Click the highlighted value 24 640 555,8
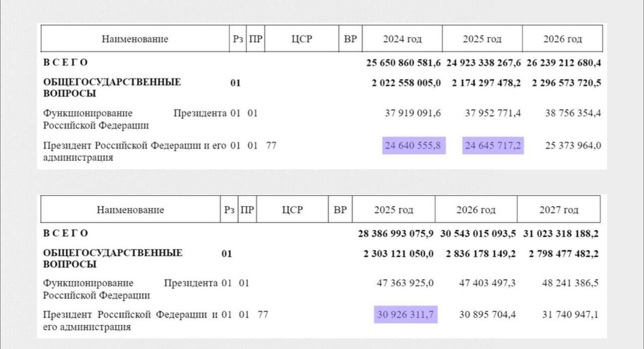Screen dimensions: 644x349 coord(414,145)
